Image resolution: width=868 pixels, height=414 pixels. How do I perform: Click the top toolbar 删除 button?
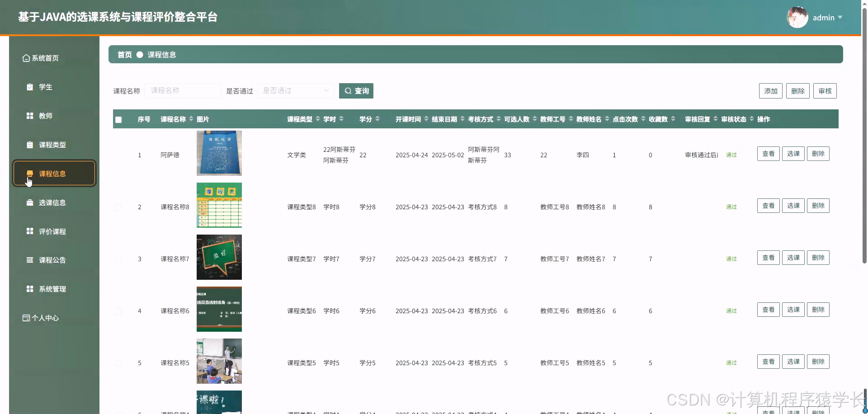coord(798,91)
